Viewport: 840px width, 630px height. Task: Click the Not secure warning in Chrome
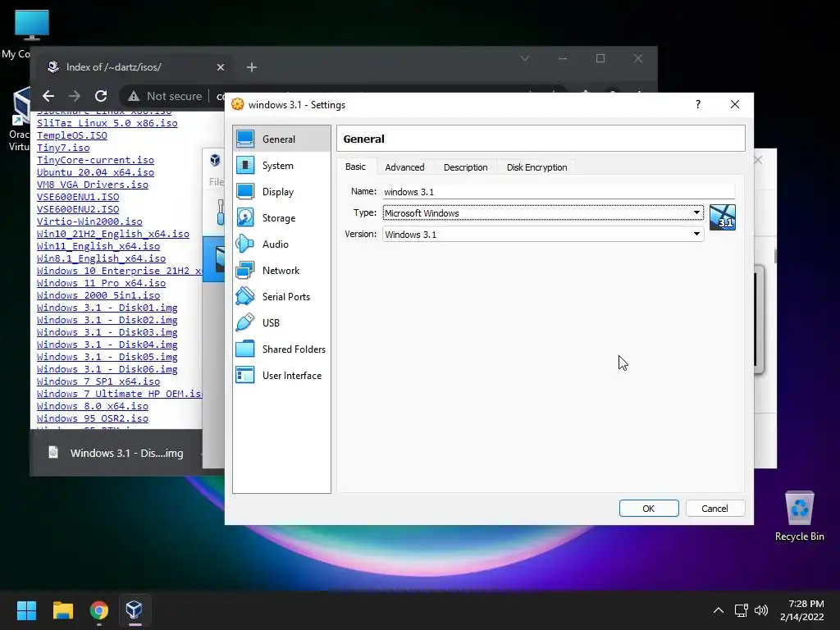165,96
